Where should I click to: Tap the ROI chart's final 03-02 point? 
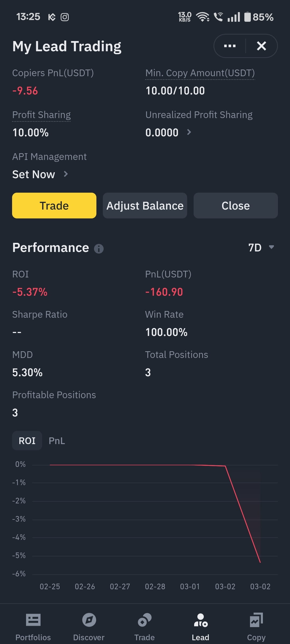[x=260, y=562]
